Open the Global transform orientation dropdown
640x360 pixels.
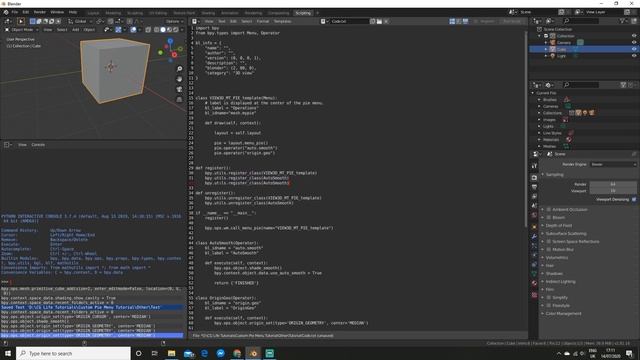point(80,21)
